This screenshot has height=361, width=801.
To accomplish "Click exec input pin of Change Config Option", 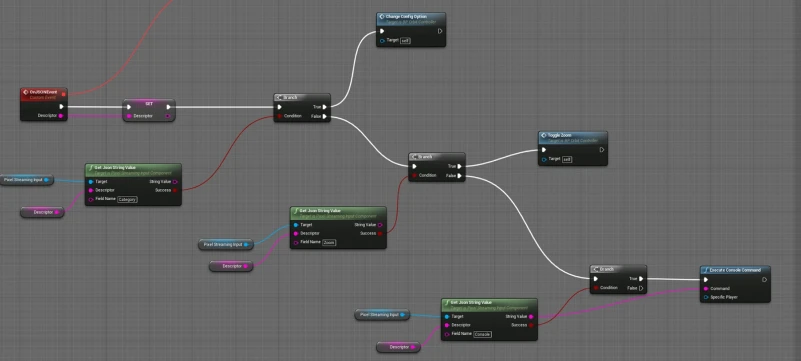I will click(382, 31).
